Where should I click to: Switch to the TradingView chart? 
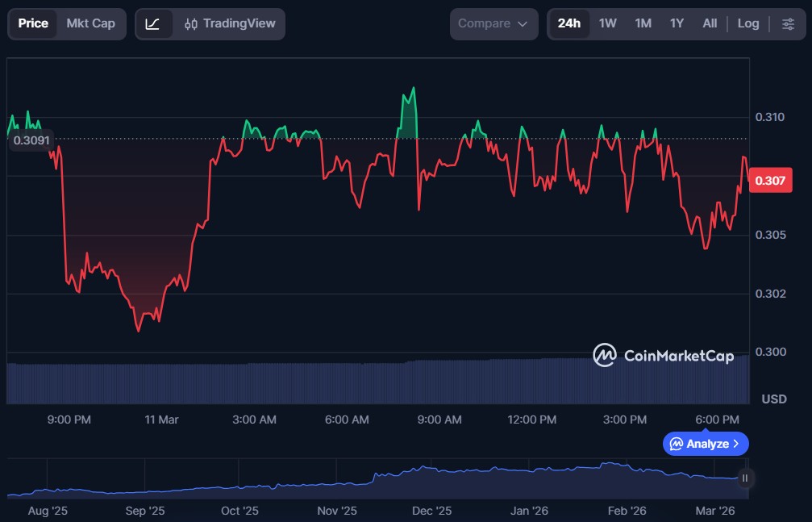[230, 24]
